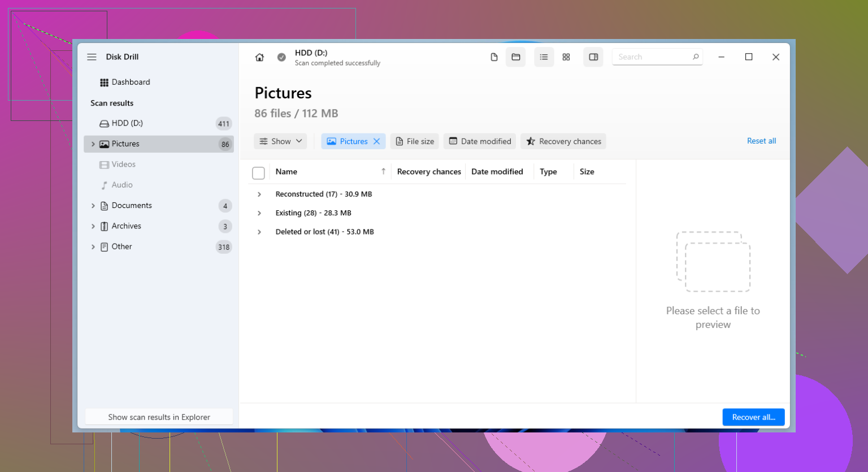Go to the home screen icon
The width and height of the screenshot is (868, 472).
[259, 57]
